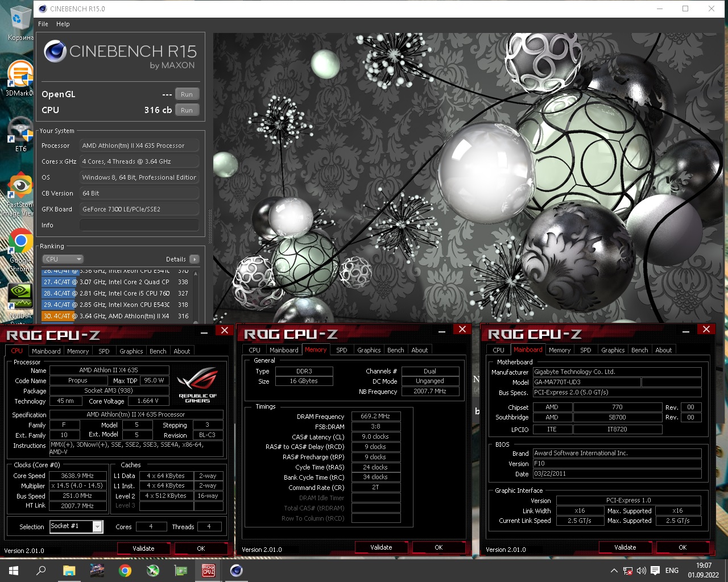Open Graphics tab in right CPU-Z window
Screen dimensions: 728x582
pos(613,350)
